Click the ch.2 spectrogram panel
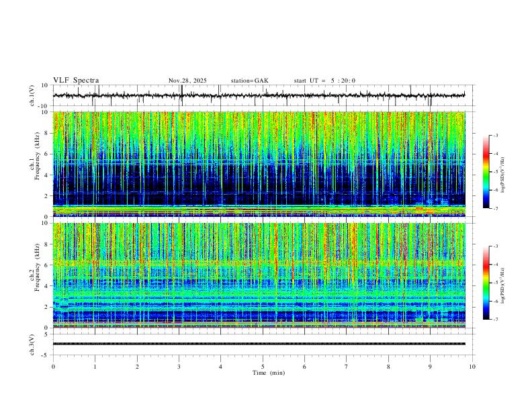The image size is (532, 411). [x=259, y=275]
